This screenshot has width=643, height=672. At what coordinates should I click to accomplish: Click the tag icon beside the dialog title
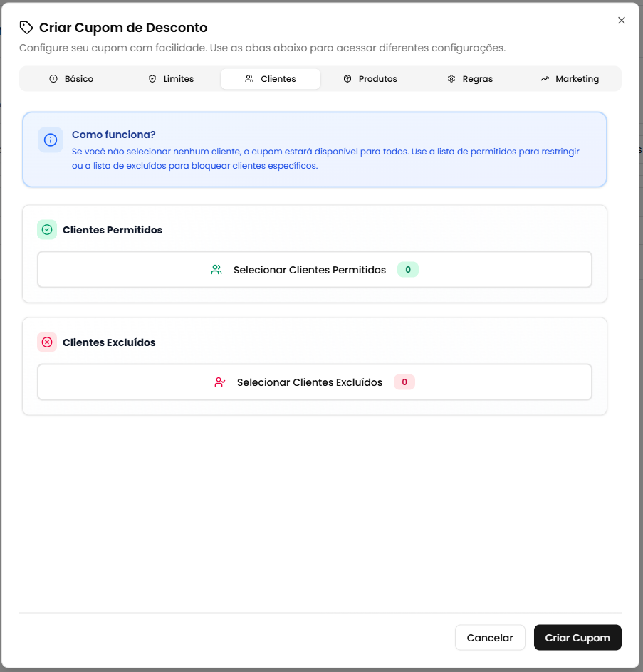click(x=26, y=27)
